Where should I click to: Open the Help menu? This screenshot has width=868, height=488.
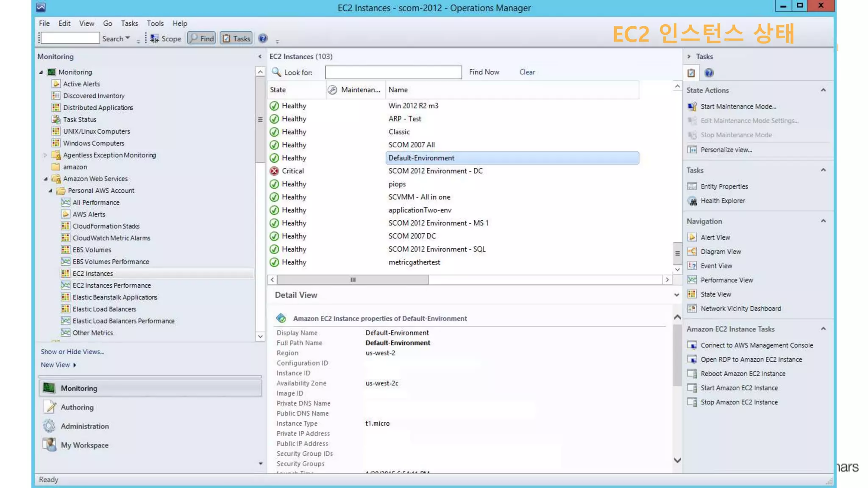pos(180,23)
